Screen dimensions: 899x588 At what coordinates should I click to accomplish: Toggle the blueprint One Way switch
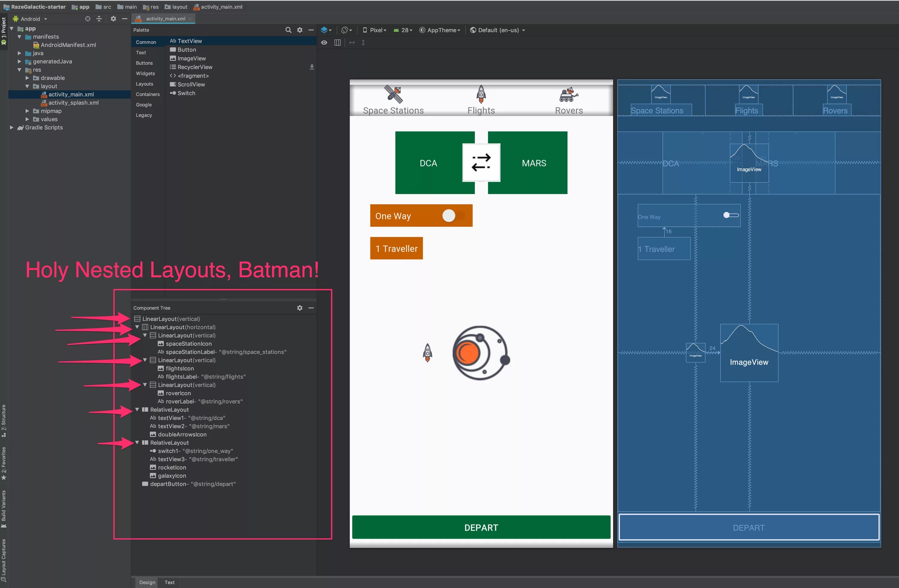(731, 215)
